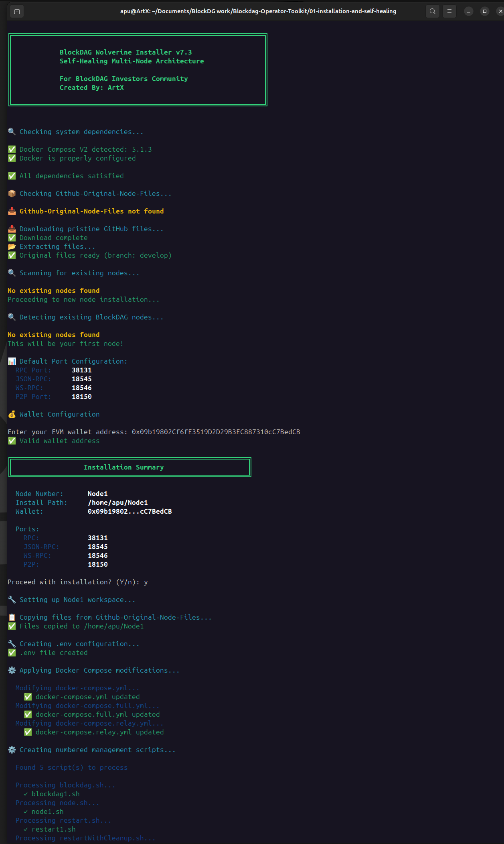Click the terminal window title path
The image size is (504, 844).
pos(258,11)
